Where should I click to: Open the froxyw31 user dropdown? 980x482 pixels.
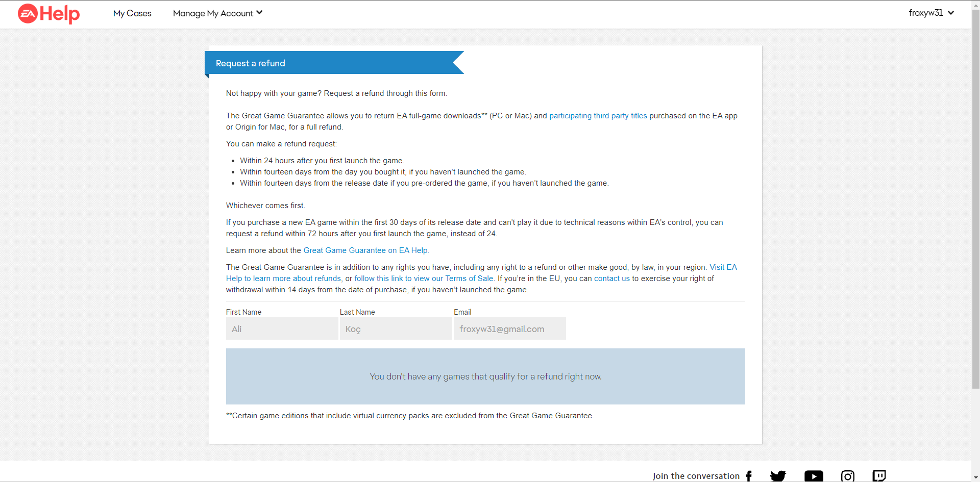coord(931,13)
